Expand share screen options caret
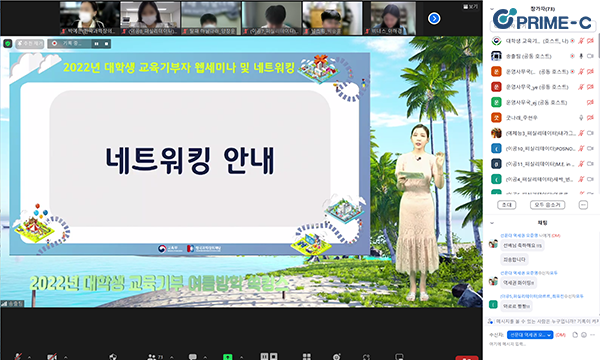The height and width of the screenshot is (360, 600). 241,357
